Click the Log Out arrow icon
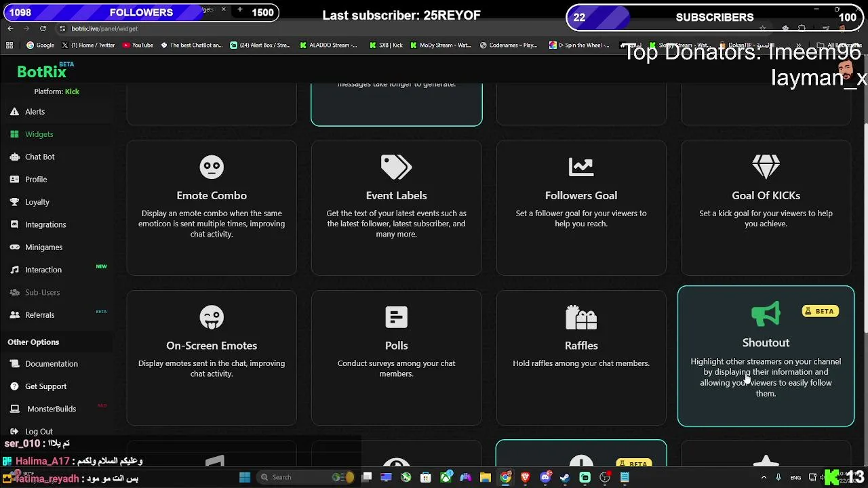 14,432
